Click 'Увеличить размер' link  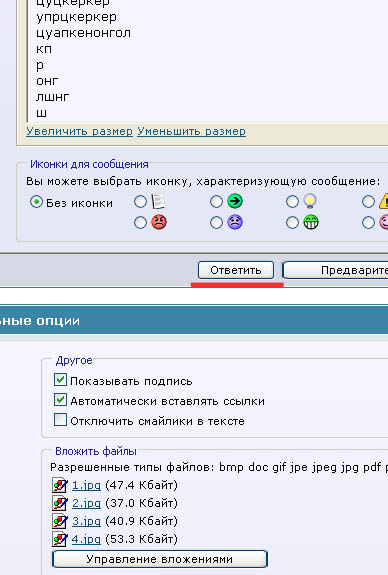pos(79,131)
